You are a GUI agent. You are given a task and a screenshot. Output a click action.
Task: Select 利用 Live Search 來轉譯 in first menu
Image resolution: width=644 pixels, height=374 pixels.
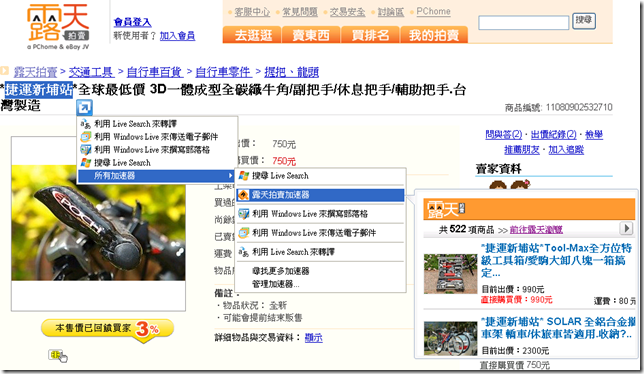coord(129,124)
